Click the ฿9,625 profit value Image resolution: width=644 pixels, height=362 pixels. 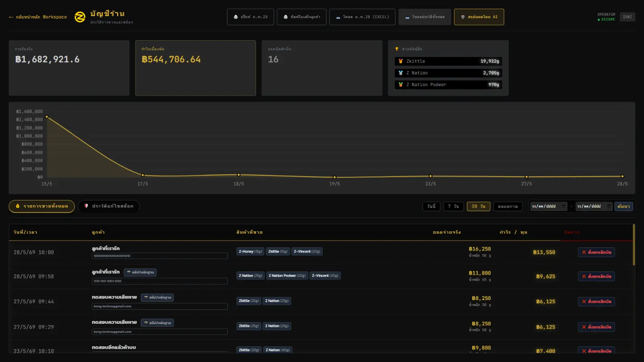tap(546, 276)
